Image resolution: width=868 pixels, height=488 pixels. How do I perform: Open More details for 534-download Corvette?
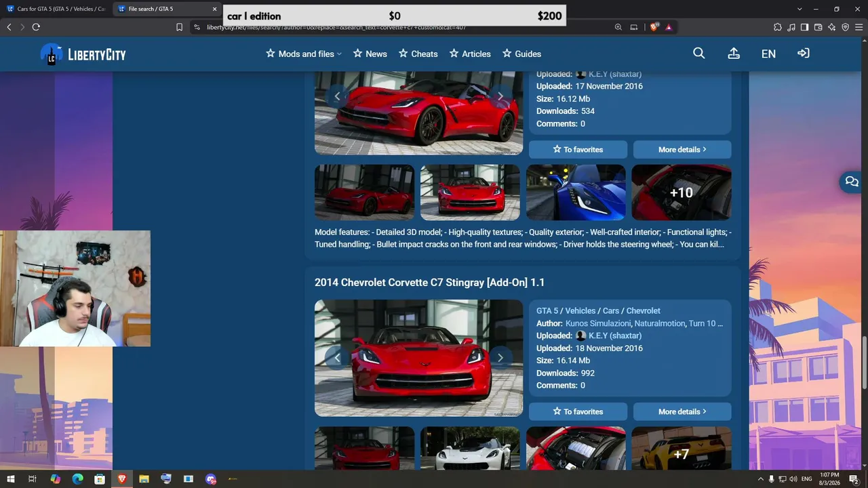682,149
